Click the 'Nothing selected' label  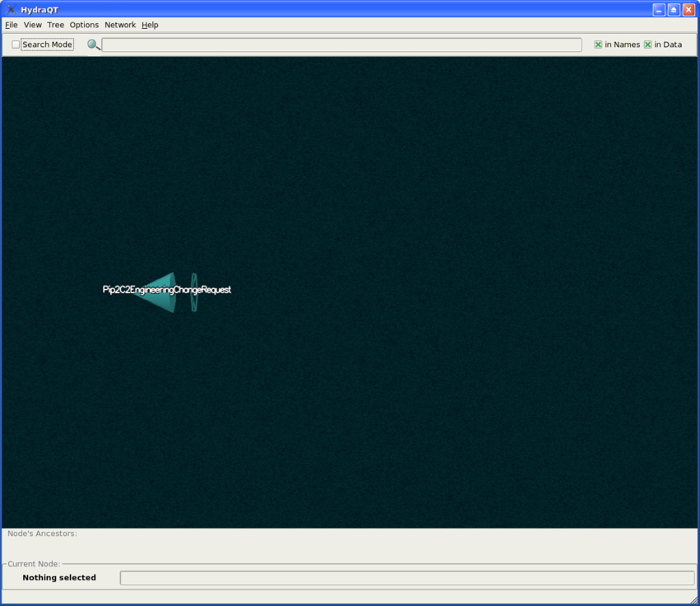[60, 577]
